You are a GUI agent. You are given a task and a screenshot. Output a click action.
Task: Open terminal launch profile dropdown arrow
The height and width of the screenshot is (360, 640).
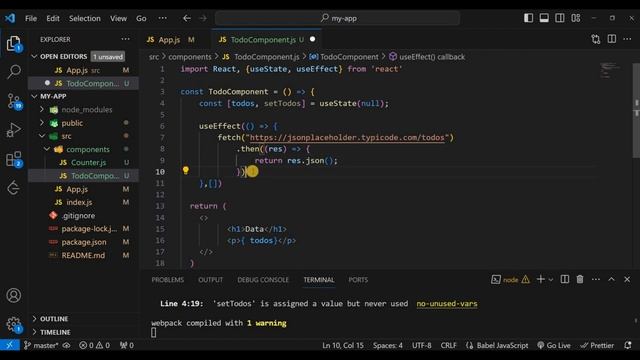tap(551, 280)
